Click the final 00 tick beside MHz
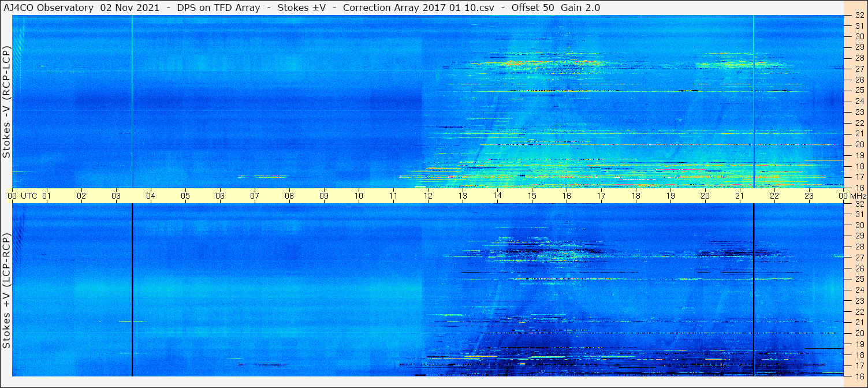The width and height of the screenshot is (868, 388). click(x=844, y=196)
